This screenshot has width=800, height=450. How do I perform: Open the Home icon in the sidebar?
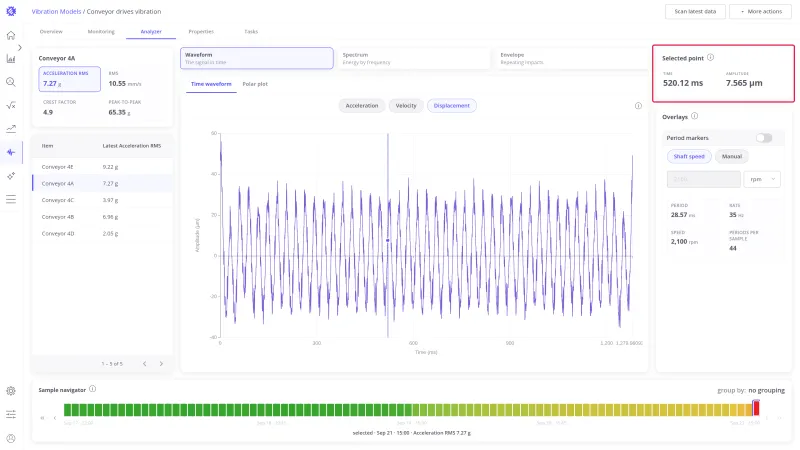(x=11, y=35)
